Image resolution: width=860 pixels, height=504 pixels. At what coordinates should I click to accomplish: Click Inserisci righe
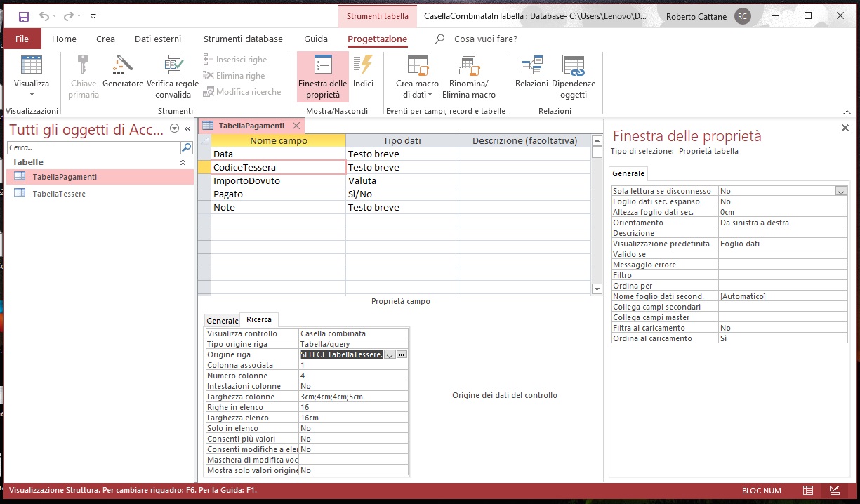235,60
